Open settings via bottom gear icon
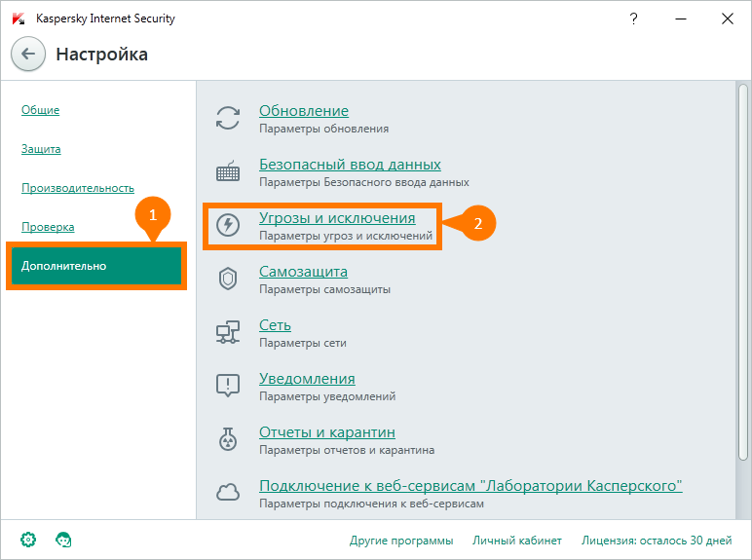 pos(28,540)
